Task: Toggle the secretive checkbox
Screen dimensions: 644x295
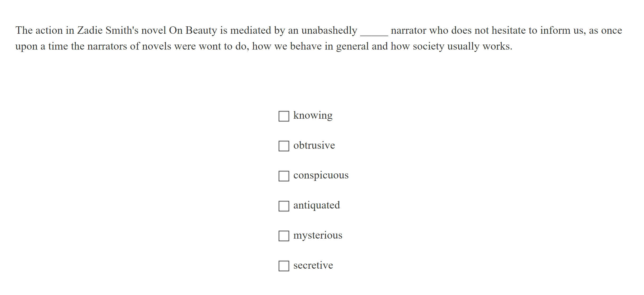Action: point(284,266)
